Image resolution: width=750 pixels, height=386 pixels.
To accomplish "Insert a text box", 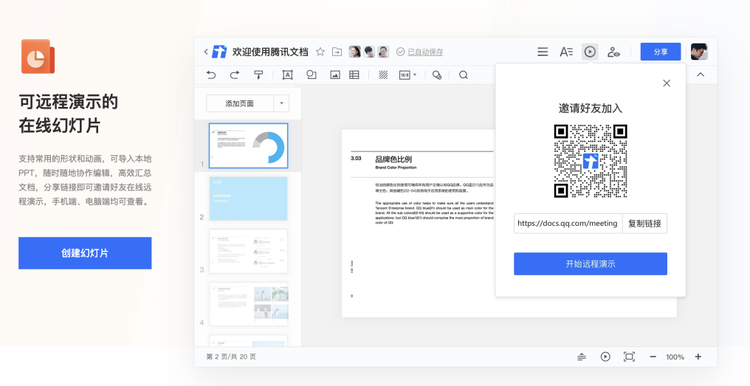I will click(x=287, y=75).
